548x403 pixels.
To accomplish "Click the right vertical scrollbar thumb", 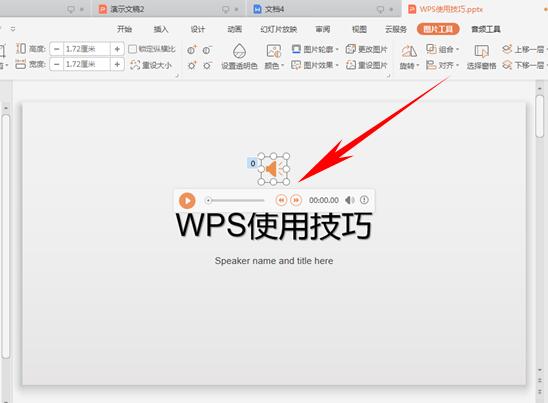I will pos(540,116).
